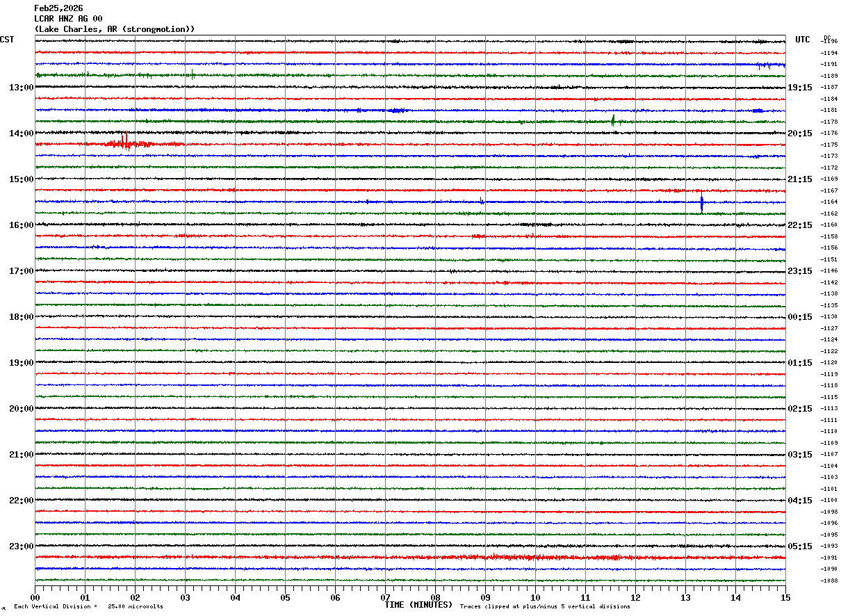Click the 00 minute axis tick label
This screenshot has height=616, width=841.
(35, 597)
